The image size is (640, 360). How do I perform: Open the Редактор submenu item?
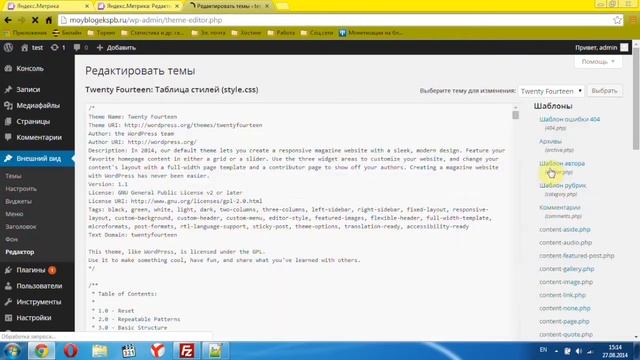[x=20, y=252]
